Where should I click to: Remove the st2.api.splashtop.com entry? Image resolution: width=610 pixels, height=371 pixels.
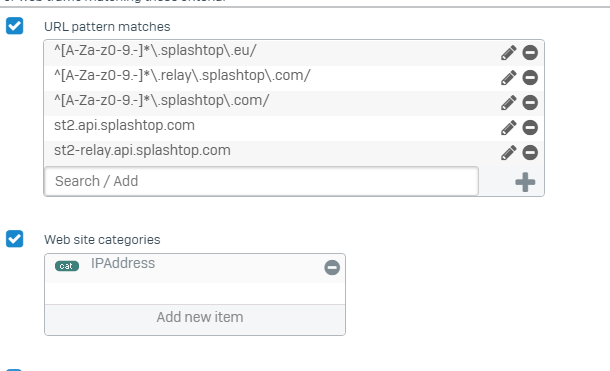[530, 128]
